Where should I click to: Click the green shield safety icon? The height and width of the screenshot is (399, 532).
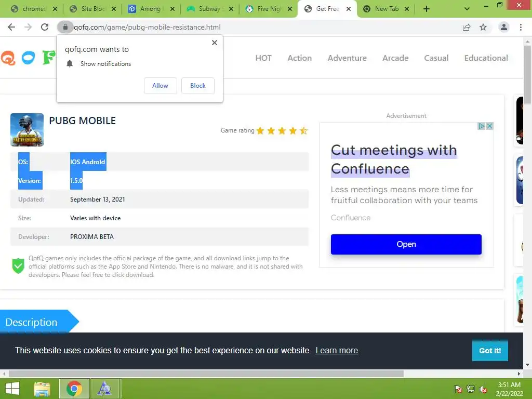18,265
